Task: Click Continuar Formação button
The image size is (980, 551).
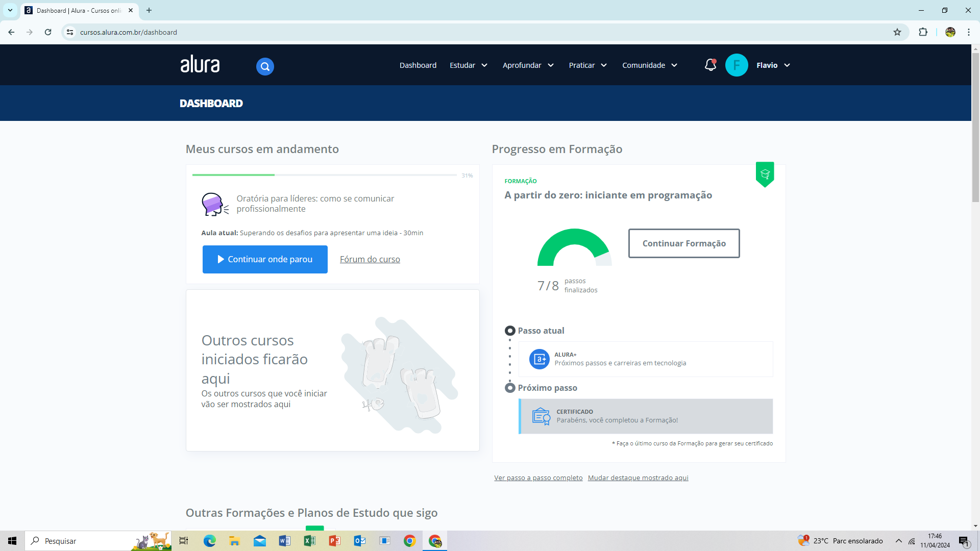Action: (684, 243)
